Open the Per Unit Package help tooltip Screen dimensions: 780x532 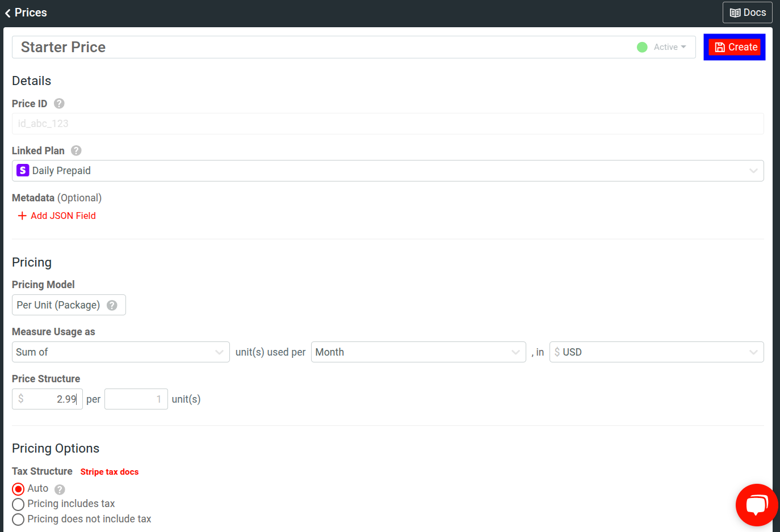[111, 305]
